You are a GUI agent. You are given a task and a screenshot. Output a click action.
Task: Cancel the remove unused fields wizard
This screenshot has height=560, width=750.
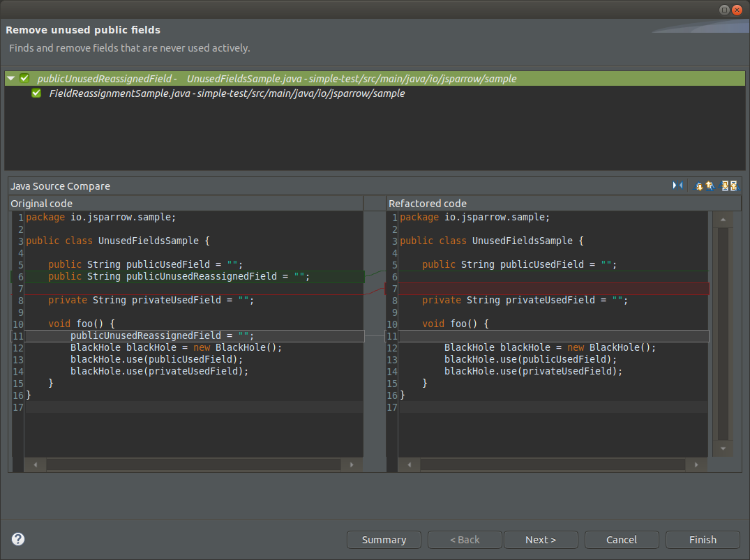tap(621, 540)
